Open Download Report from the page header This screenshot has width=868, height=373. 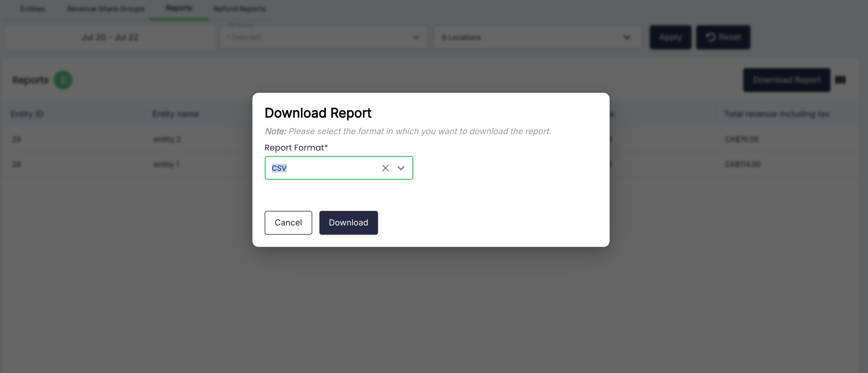tap(786, 80)
